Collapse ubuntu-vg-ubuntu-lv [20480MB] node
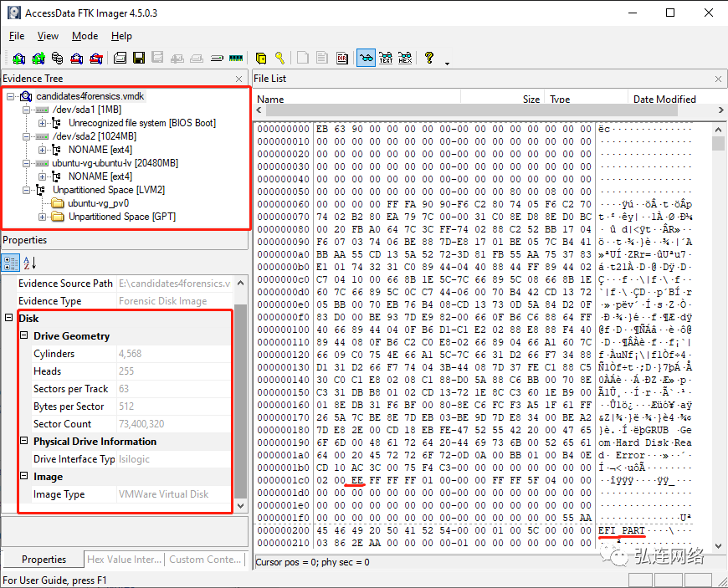This screenshot has height=588, width=728. tap(27, 163)
